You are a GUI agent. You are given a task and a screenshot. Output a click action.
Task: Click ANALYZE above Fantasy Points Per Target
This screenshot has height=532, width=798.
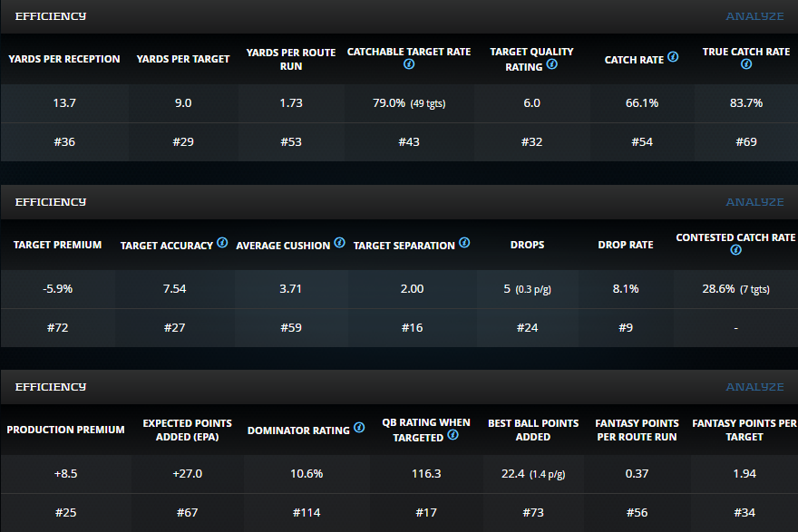coord(754,387)
